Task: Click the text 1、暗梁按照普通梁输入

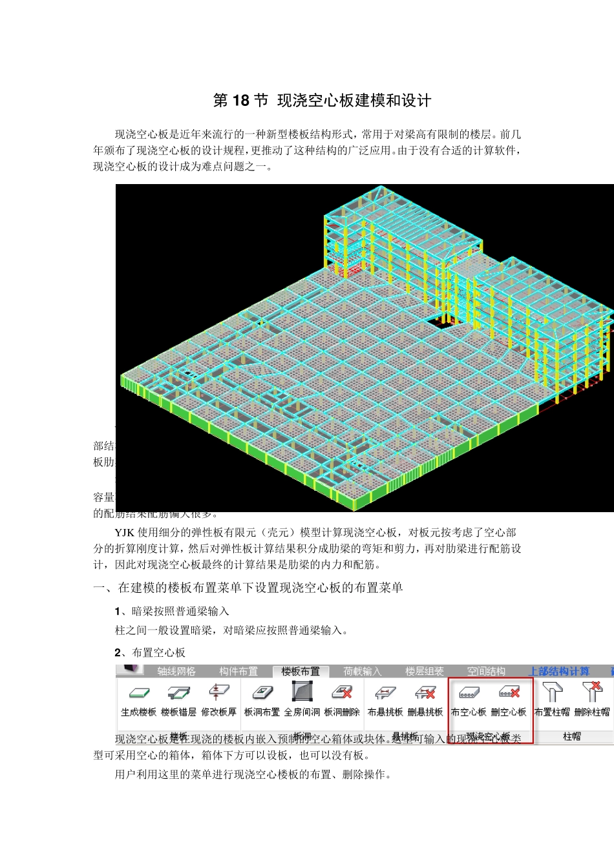Action: click(172, 611)
